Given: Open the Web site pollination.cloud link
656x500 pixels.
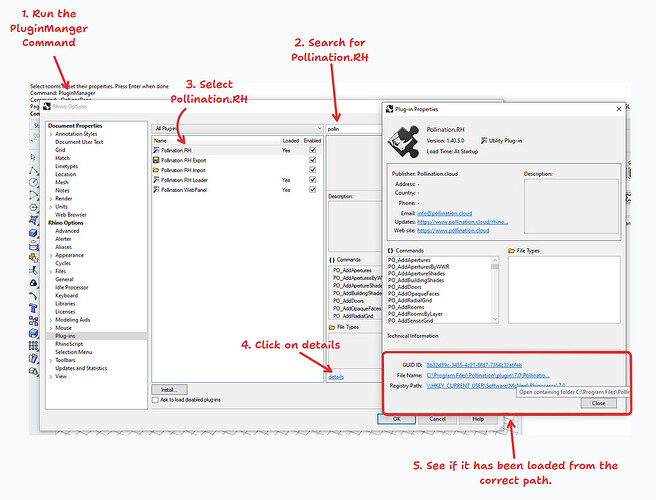Looking at the screenshot, I should tap(453, 231).
